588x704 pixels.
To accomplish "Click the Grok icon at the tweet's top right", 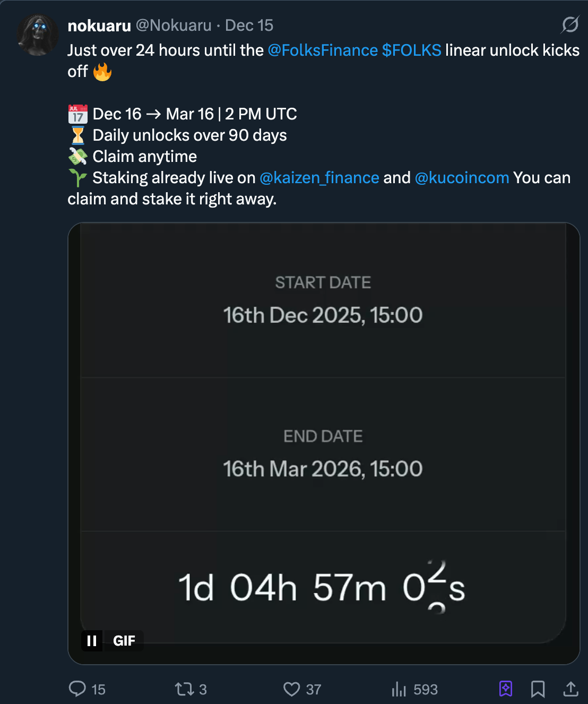I will pyautogui.click(x=570, y=24).
